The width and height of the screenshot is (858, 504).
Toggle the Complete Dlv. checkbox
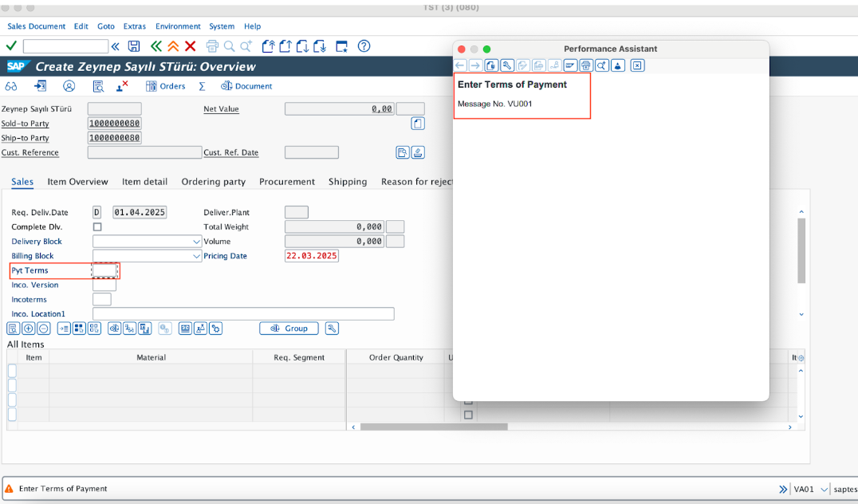(x=97, y=226)
